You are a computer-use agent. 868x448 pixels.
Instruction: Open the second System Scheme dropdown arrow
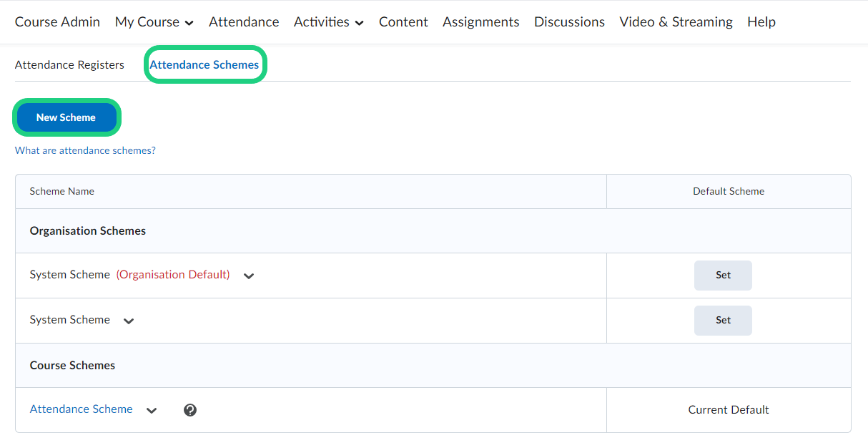129,321
